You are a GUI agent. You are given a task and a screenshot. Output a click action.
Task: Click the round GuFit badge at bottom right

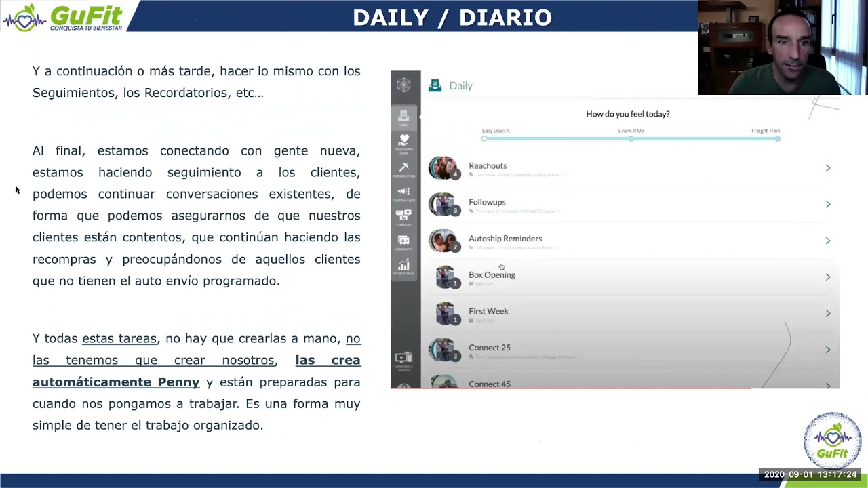click(832, 440)
